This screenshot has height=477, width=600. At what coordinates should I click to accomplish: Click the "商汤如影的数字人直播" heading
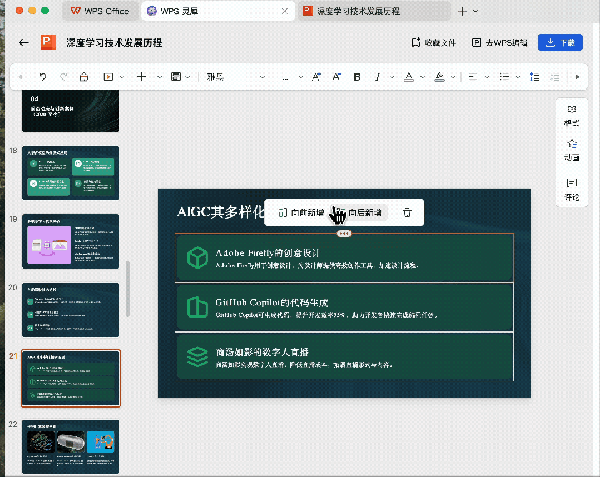(x=262, y=352)
